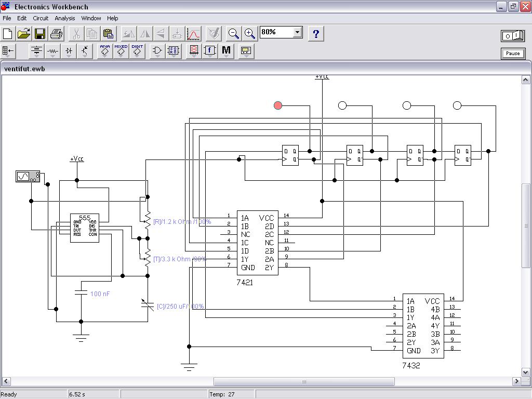Open the Mixed ICs bin
The image size is (532, 399).
point(121,51)
